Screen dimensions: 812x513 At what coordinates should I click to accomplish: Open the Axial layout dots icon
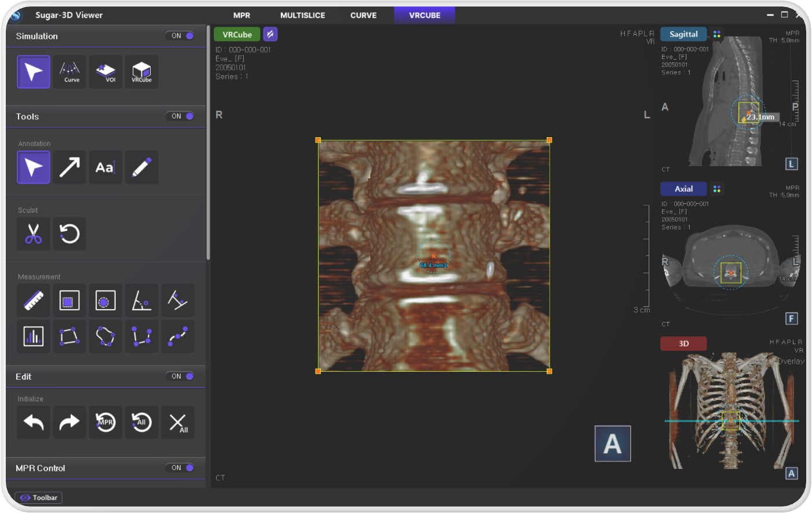[x=717, y=189]
